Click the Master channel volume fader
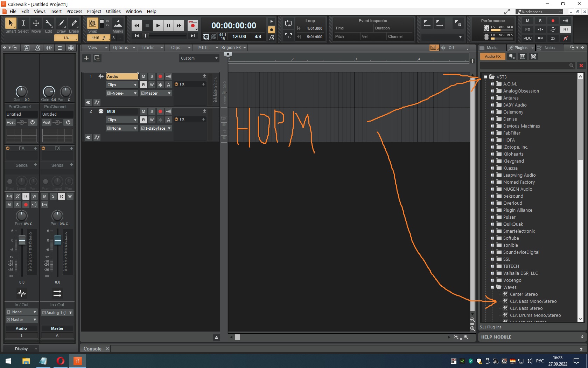 click(x=57, y=240)
